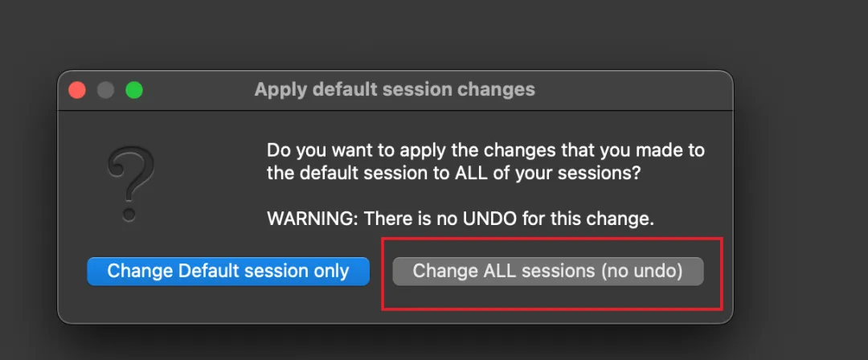Click the title 'Apply default session changes'

[395, 89]
